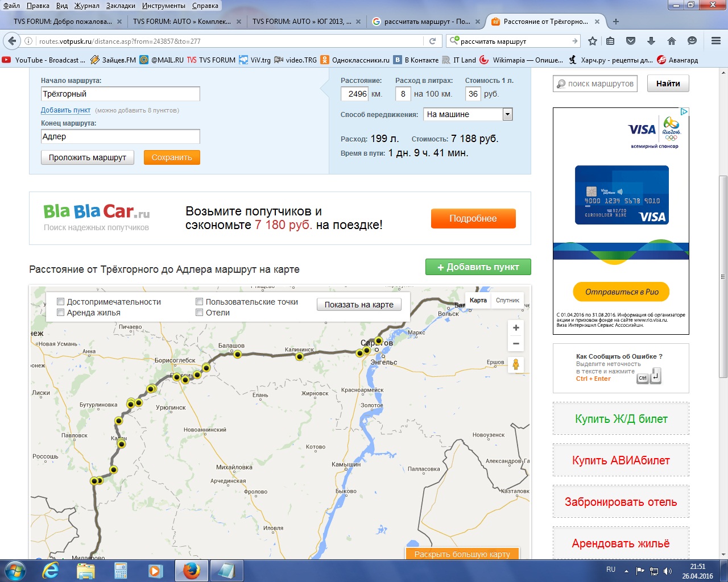
Task: Zoom in on the map with plus
Action: (x=516, y=328)
